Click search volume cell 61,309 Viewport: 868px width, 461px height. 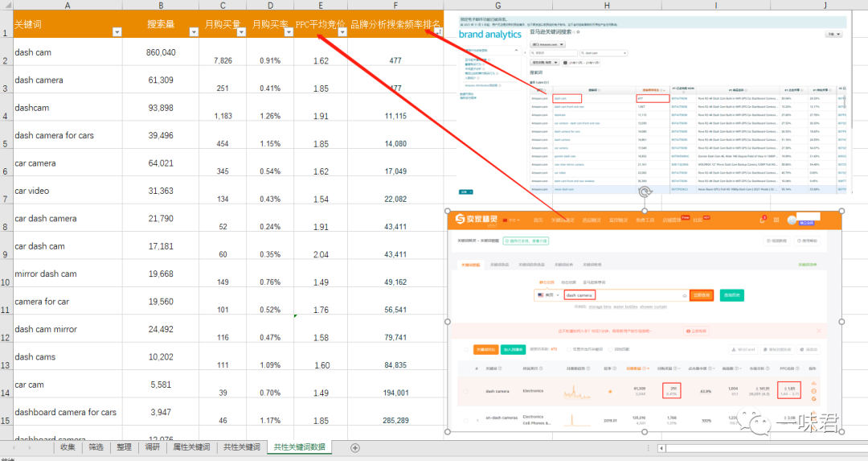tap(161, 80)
